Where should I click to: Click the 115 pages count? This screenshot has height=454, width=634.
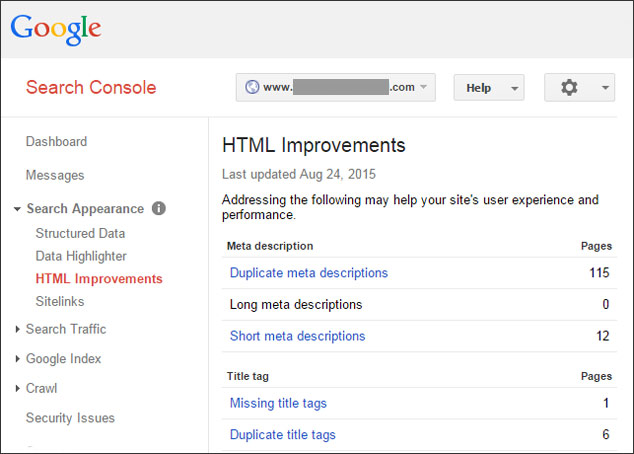599,272
